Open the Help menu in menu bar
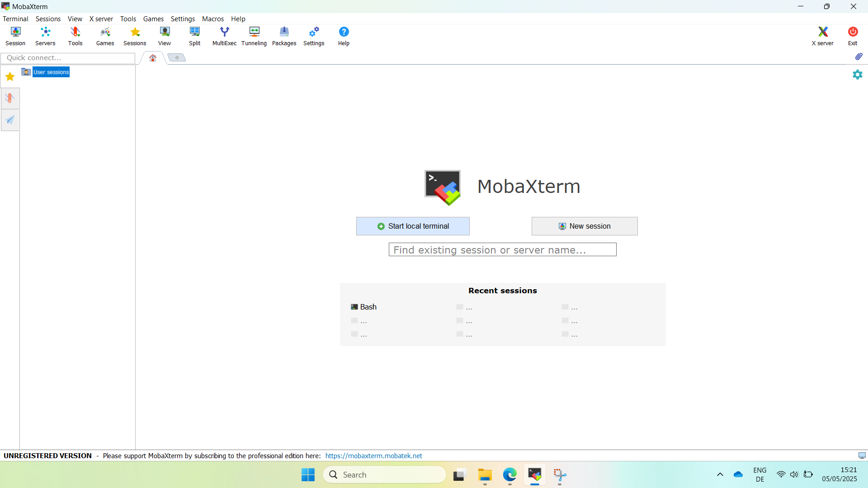 coord(238,19)
